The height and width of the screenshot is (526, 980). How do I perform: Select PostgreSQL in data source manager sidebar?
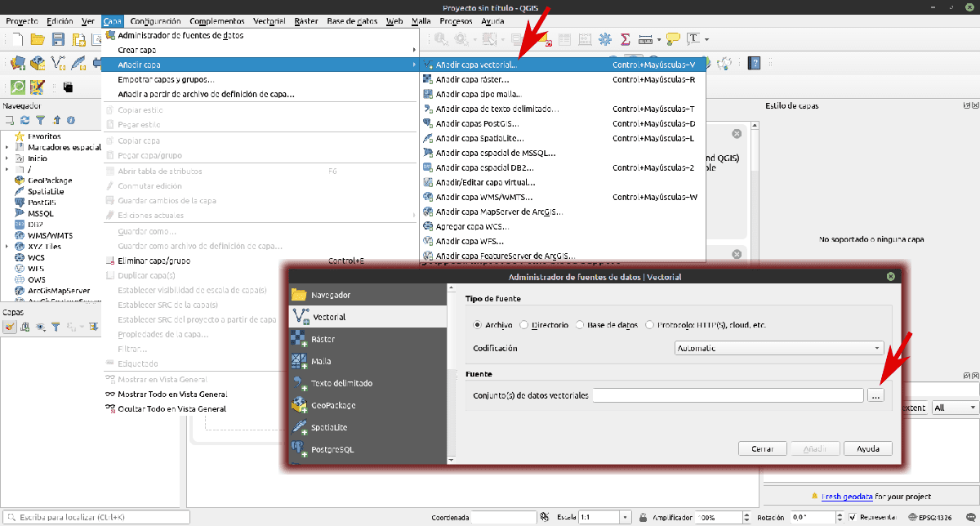click(367, 449)
